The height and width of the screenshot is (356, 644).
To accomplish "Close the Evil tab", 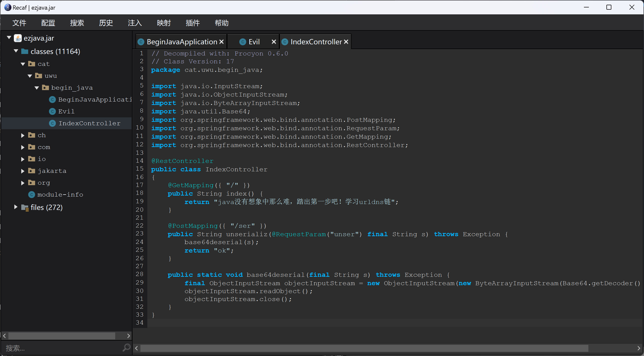I will click(x=274, y=42).
